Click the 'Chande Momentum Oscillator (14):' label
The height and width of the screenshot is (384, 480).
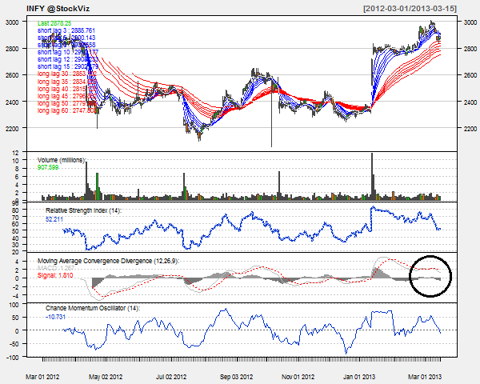pos(92,308)
